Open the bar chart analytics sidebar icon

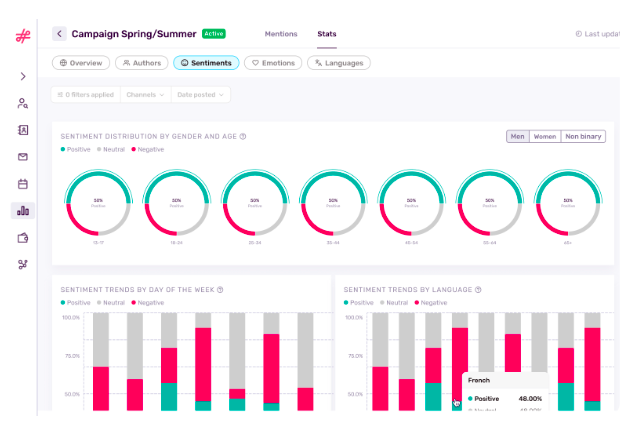pyautogui.click(x=22, y=210)
